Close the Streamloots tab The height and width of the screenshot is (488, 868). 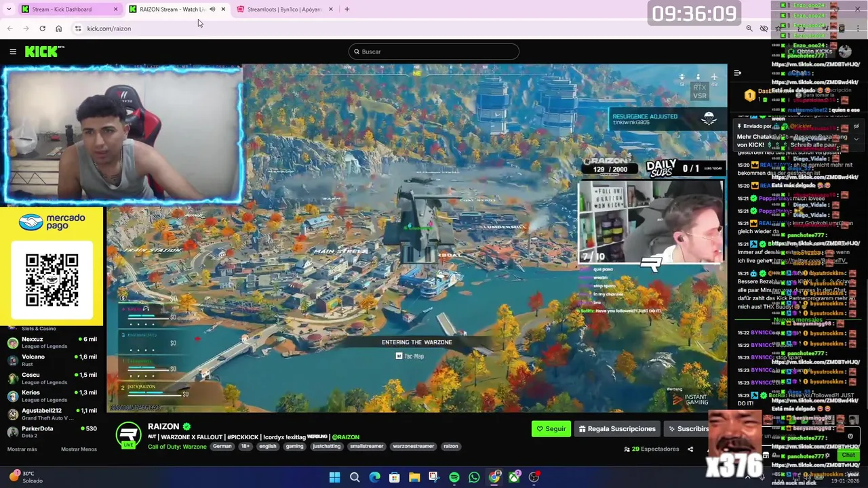(x=331, y=9)
